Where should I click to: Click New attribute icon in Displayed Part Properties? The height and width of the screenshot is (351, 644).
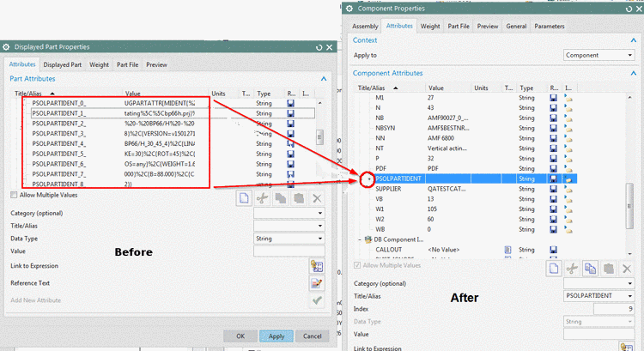(244, 198)
